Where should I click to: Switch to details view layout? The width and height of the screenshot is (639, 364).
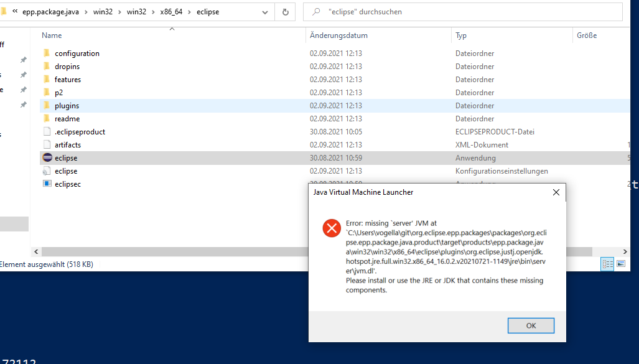click(607, 264)
